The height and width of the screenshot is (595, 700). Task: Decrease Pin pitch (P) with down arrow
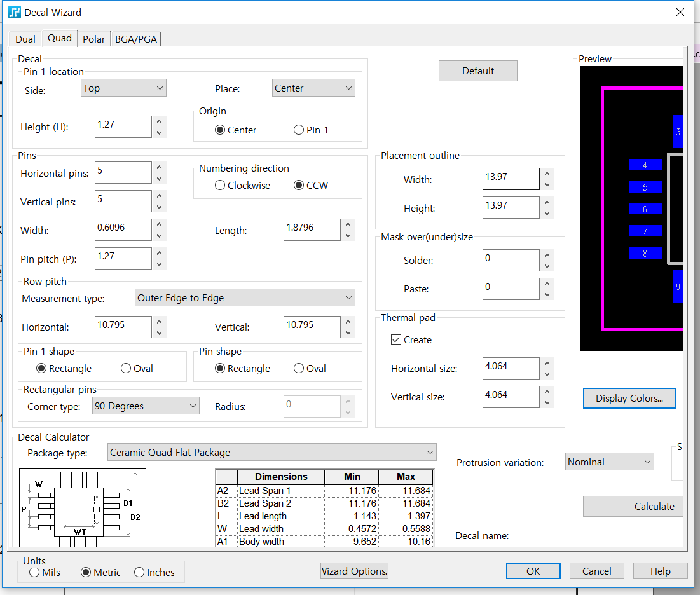tap(159, 264)
